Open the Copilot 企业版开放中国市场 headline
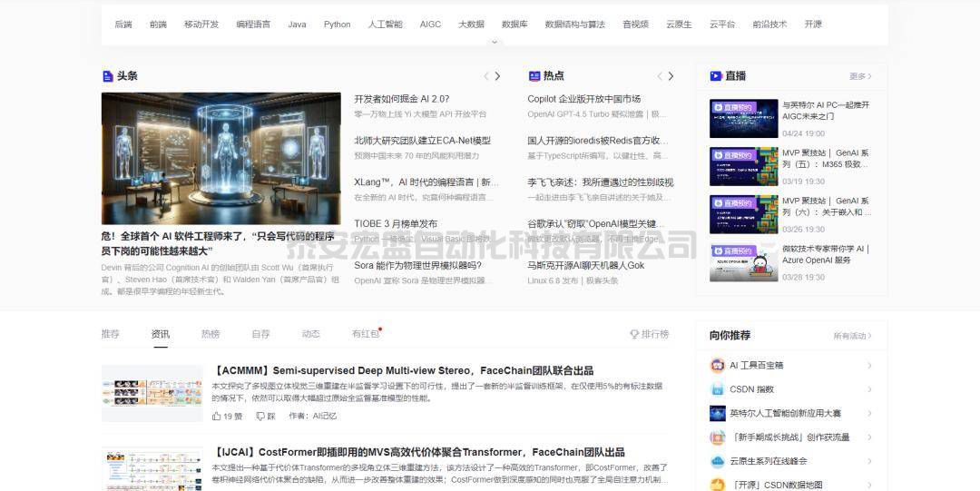The height and width of the screenshot is (491, 980). point(583,99)
